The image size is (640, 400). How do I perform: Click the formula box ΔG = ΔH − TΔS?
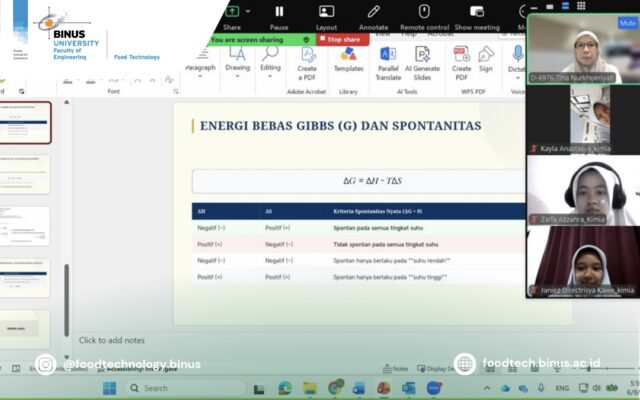[359, 181]
